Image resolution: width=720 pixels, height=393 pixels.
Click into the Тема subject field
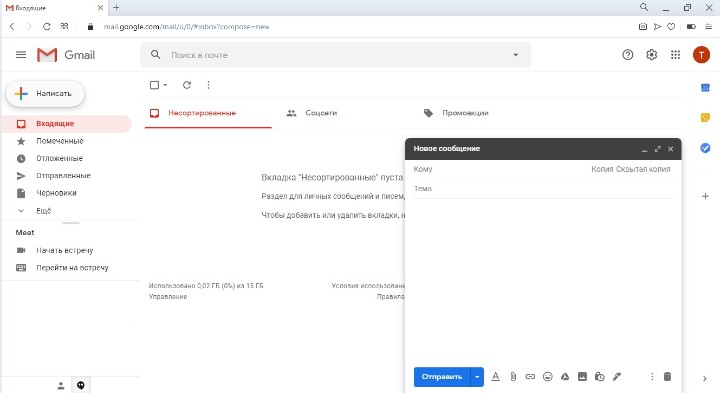543,189
